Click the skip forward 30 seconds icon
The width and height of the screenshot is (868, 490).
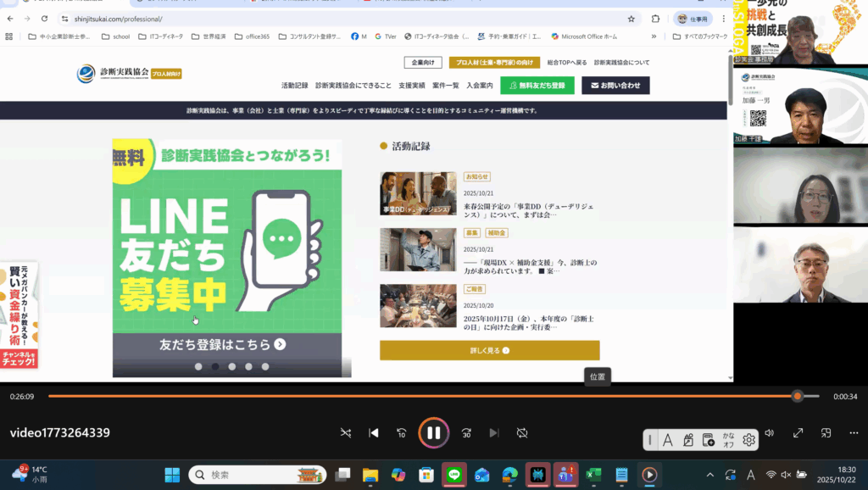(x=465, y=433)
